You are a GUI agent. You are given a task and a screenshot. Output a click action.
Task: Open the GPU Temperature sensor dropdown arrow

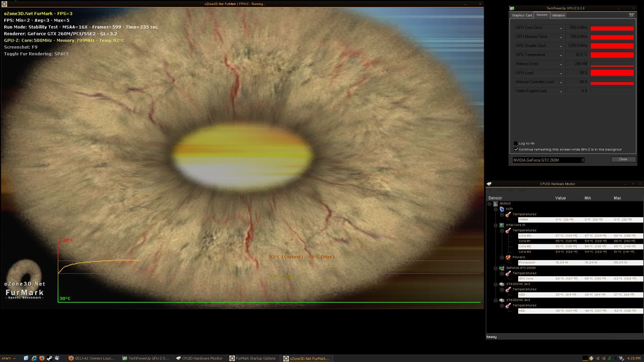click(561, 55)
